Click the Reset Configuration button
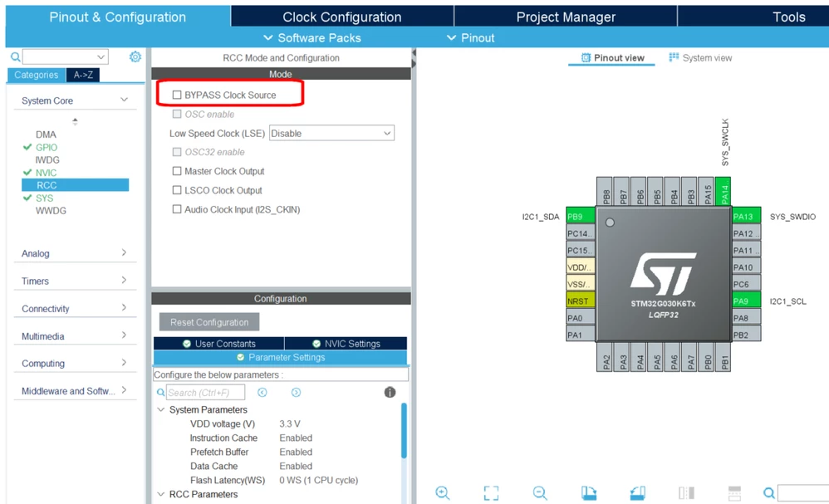 [209, 321]
